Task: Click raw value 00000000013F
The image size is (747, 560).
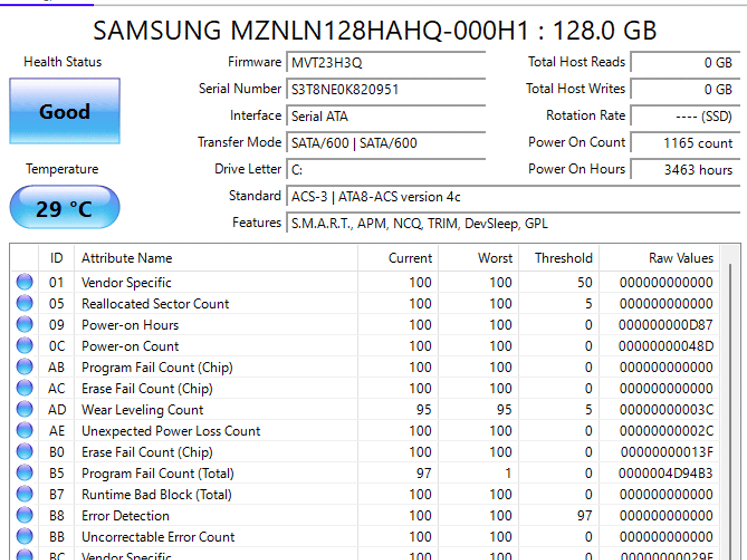Action: [x=667, y=452]
